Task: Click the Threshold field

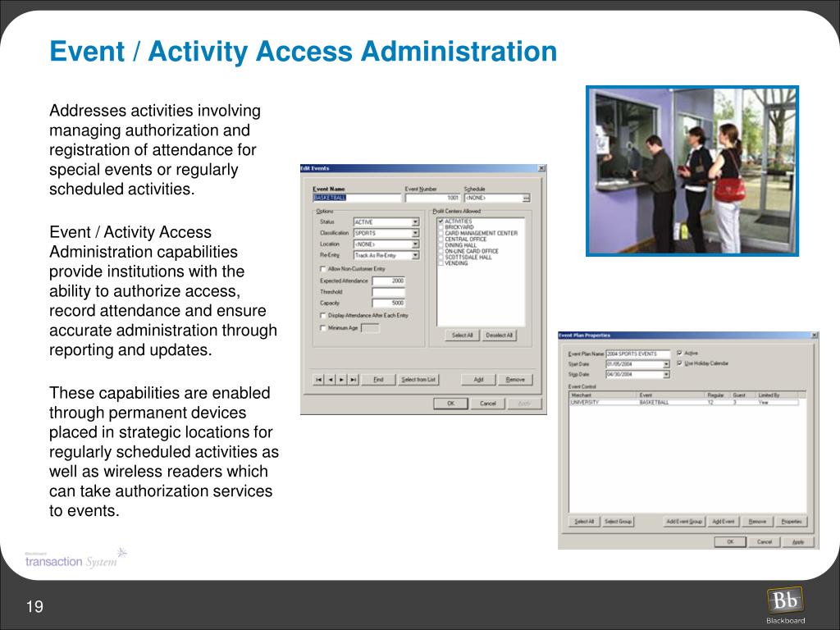Action: click(x=388, y=292)
